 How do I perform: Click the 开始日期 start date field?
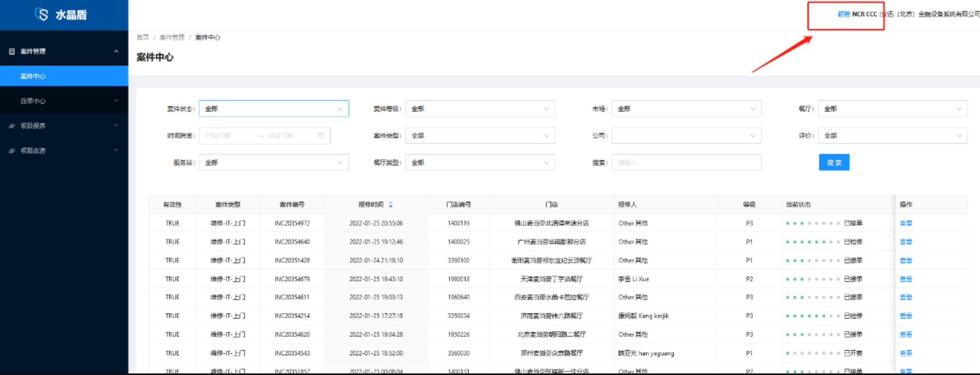[x=226, y=135]
